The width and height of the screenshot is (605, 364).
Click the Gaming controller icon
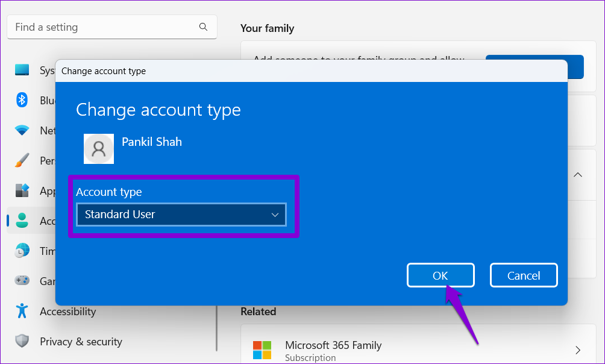(x=22, y=281)
